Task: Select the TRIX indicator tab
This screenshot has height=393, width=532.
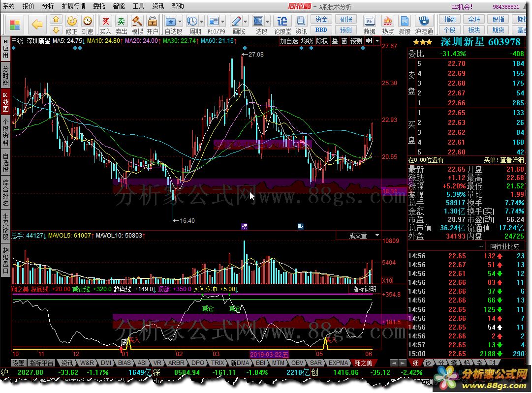Action: (x=217, y=363)
